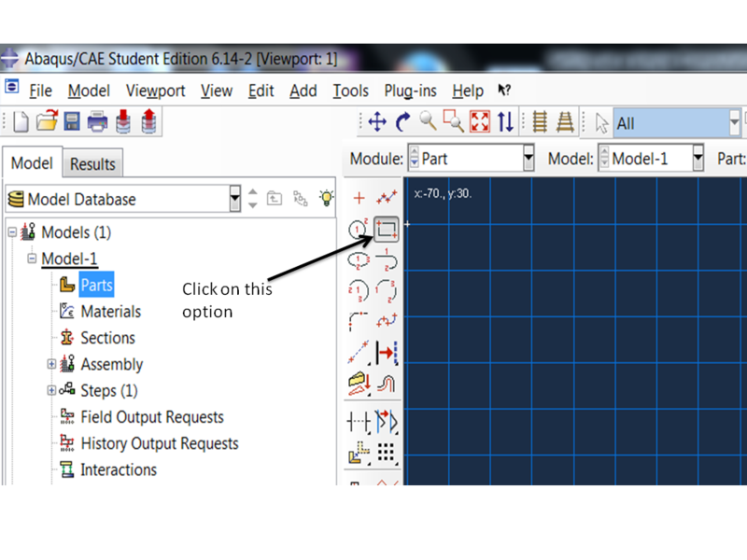The width and height of the screenshot is (747, 560).
Task: Open the Model-1 model dropdown
Action: [x=698, y=158]
